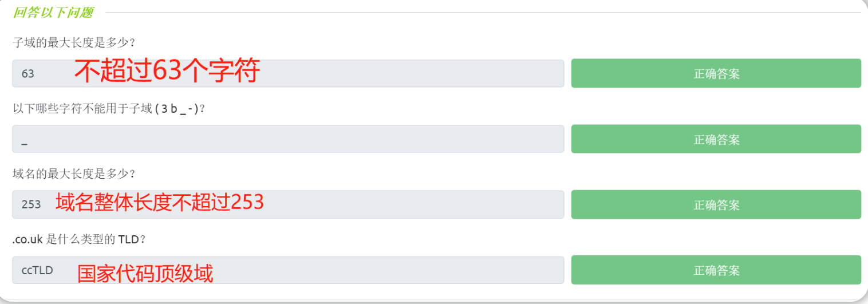The height and width of the screenshot is (304, 868).
Task: Hit the 正确答案 button next to 253
Action: point(716,204)
